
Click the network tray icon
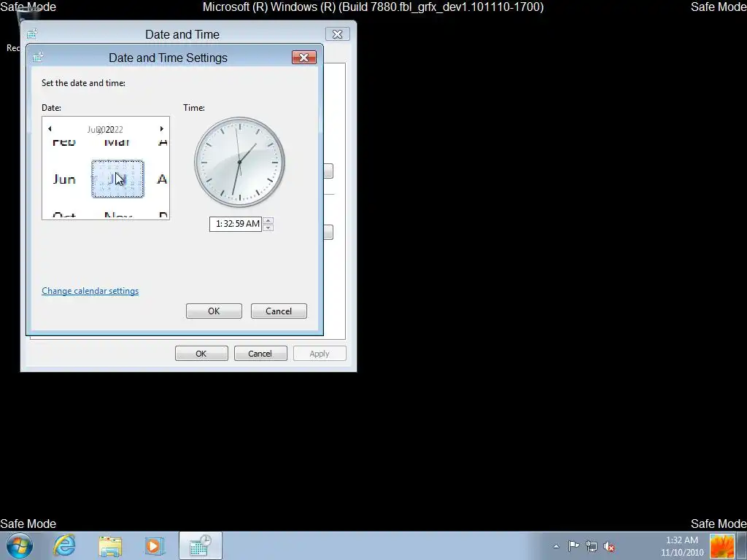[591, 546]
